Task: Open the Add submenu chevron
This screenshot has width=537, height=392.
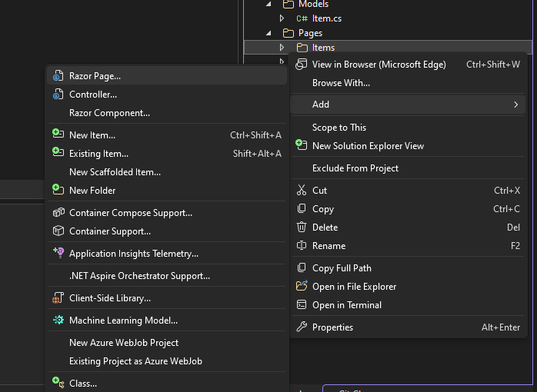Action: point(516,105)
